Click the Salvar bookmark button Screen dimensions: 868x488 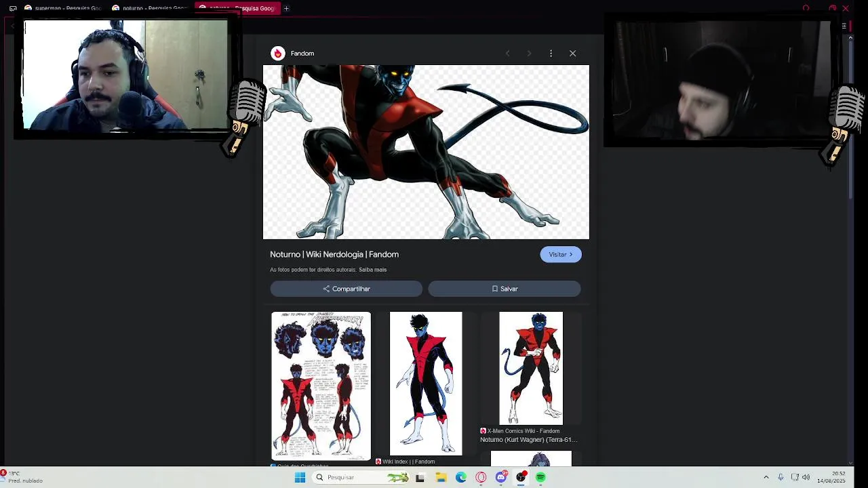tap(504, 289)
